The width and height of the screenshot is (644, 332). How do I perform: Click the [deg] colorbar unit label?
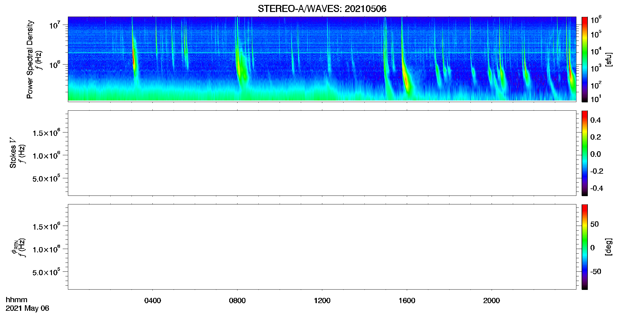coord(609,247)
